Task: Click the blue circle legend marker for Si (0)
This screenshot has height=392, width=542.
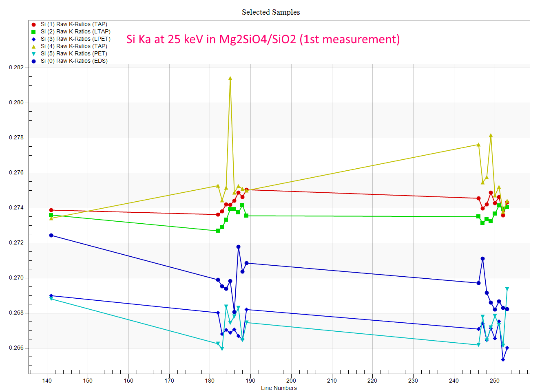Action: 33,61
